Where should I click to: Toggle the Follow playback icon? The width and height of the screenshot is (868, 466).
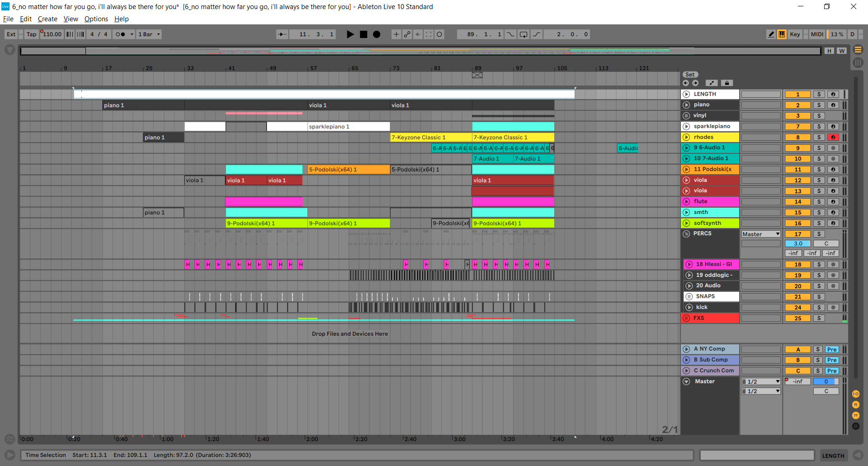282,34
